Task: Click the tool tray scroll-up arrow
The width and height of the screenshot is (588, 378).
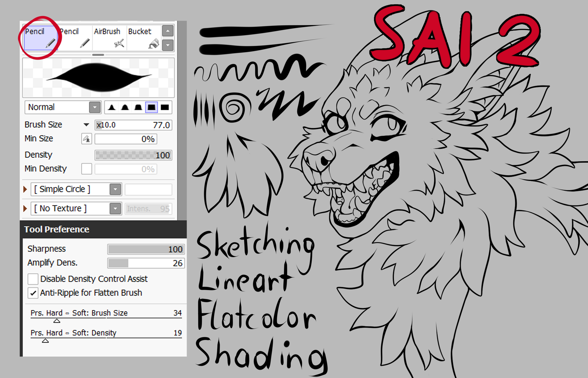Action: [x=168, y=31]
